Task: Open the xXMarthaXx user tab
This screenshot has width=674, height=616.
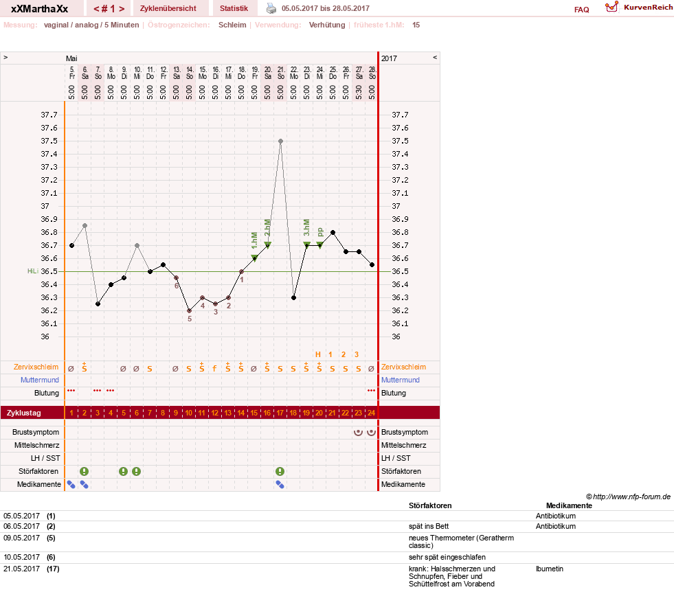Action: click(x=40, y=9)
